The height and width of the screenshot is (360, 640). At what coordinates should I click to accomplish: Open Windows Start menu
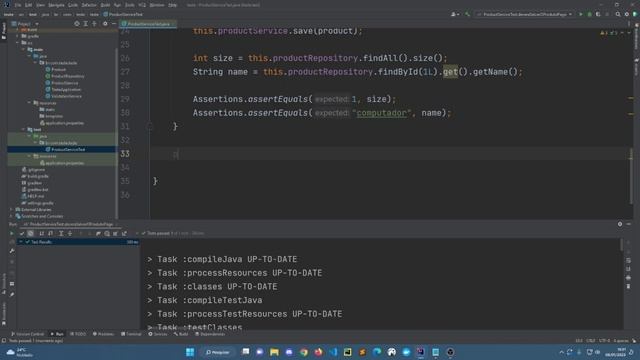point(190,352)
